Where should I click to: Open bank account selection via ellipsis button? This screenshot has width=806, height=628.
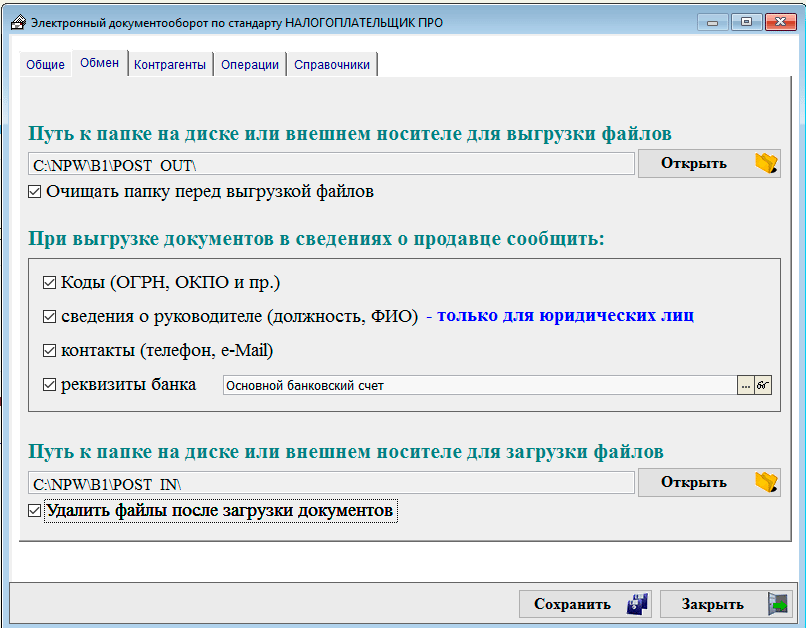point(745,385)
